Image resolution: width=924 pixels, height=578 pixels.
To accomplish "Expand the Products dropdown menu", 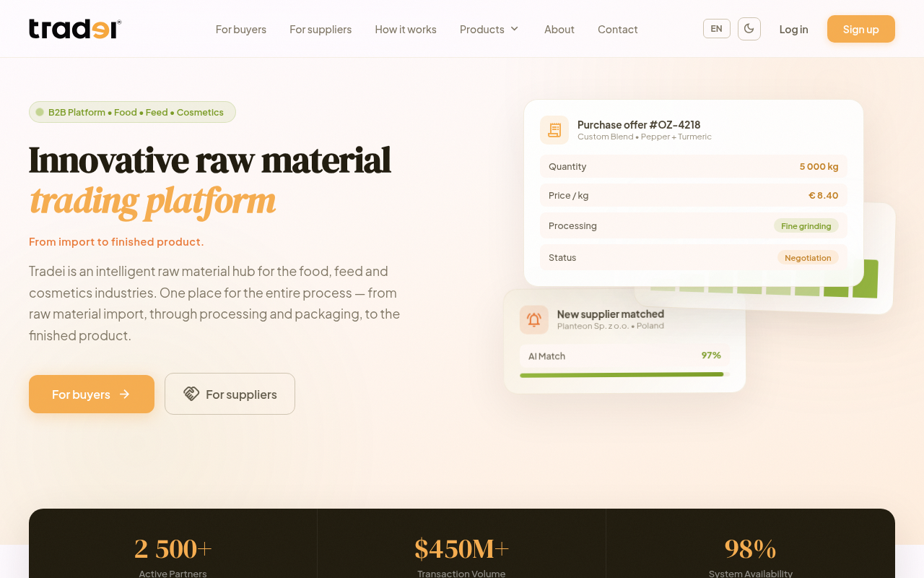I will 489,29.
